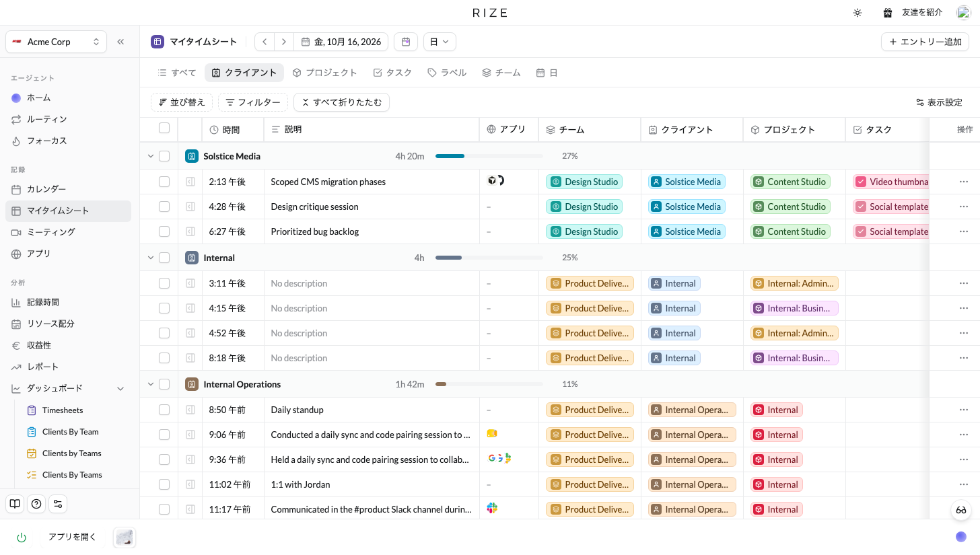Collapse the Internal group chevron
Image resolution: width=980 pixels, height=555 pixels.
(x=151, y=258)
